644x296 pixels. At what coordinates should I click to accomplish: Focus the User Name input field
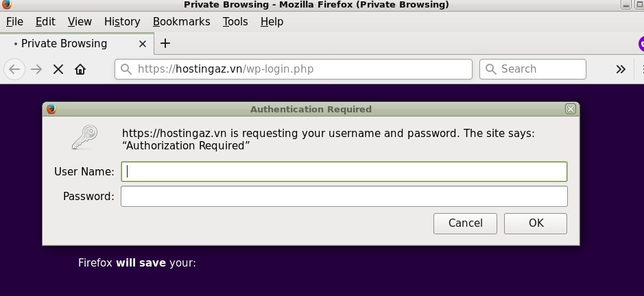pos(344,171)
